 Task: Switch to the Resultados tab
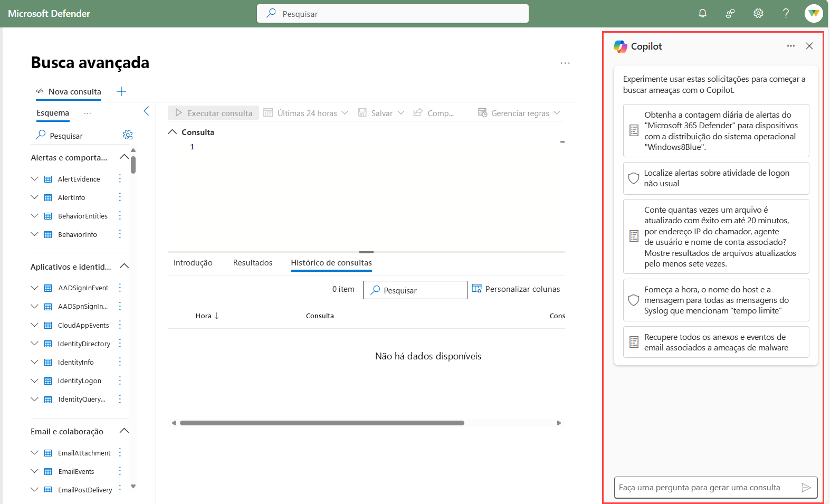tap(253, 263)
